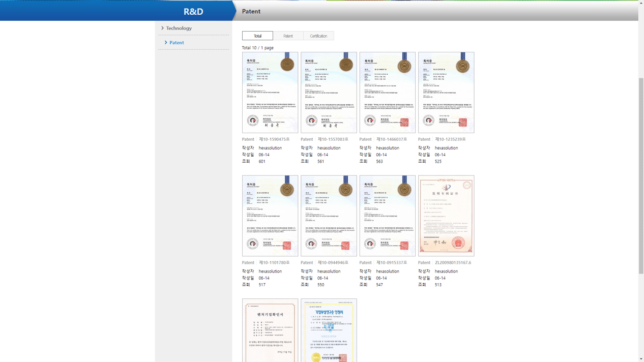Click patent title 제10-0944946호
This screenshot has height=362, width=644.
333,263
